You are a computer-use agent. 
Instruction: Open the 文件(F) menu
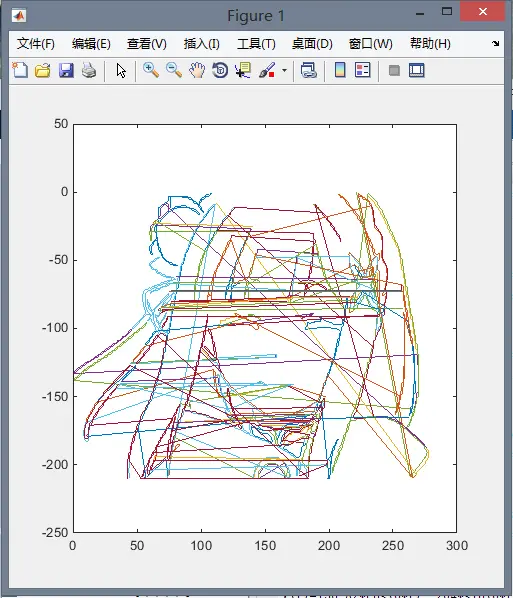tap(36, 44)
